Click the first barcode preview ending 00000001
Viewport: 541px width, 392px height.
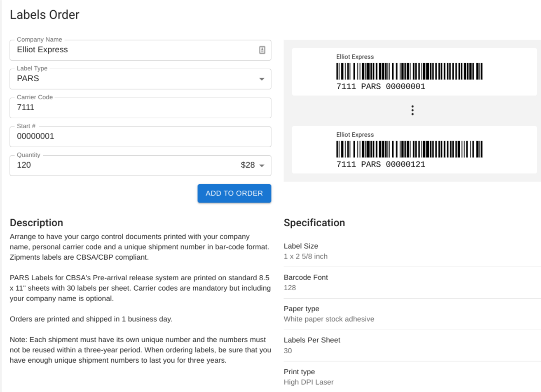click(409, 71)
